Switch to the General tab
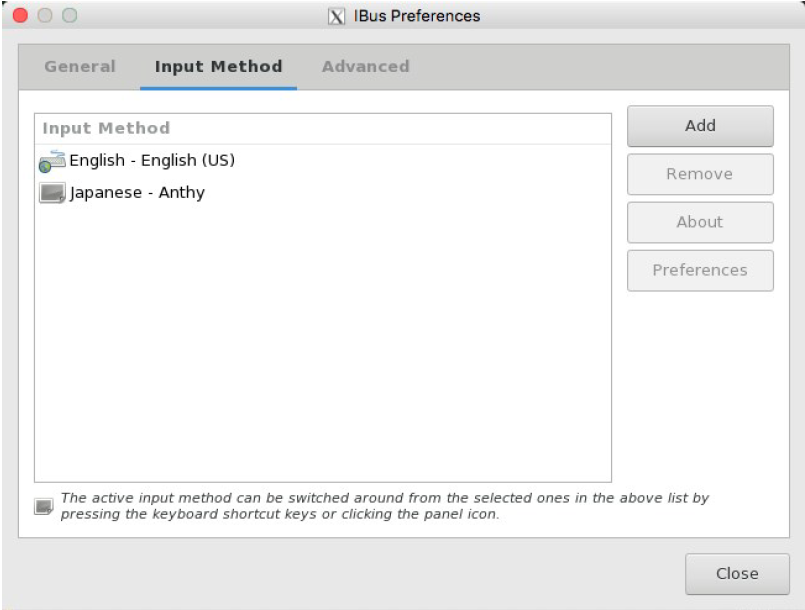Screen dimensions: 805x610 (80, 67)
